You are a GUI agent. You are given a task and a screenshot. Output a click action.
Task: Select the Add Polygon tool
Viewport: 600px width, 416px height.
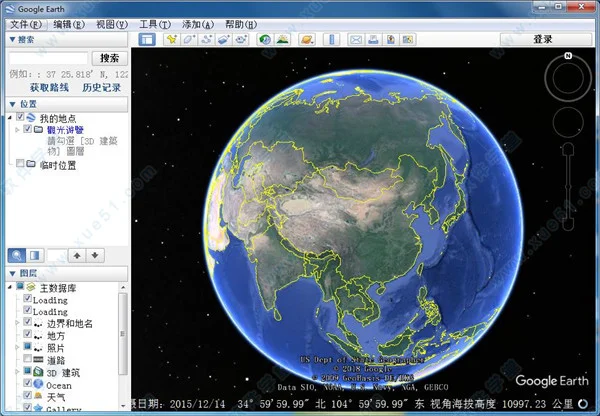coord(189,39)
